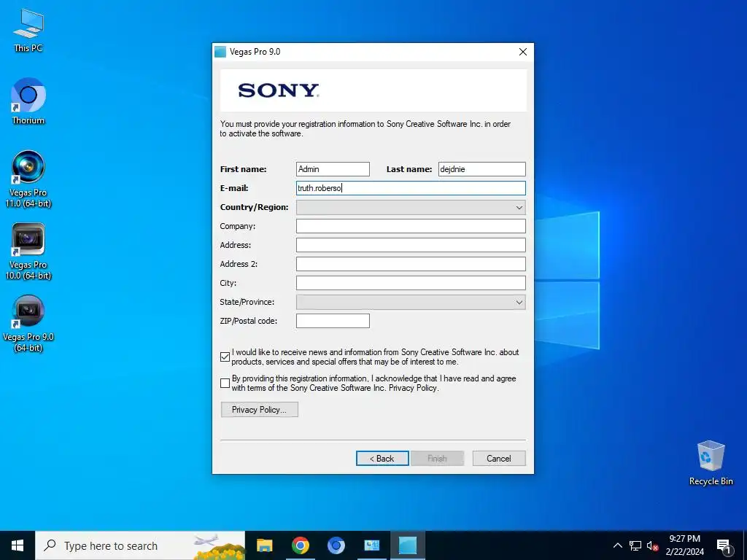Launch Google Chrome from taskbar
The width and height of the screenshot is (747, 560).
point(300,545)
